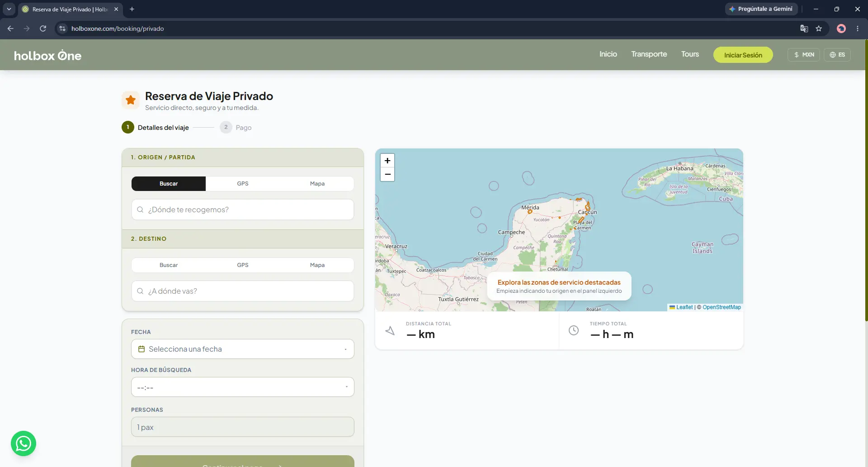The height and width of the screenshot is (467, 868).
Task: Open the tab search dropdown arrow
Action: pyautogui.click(x=9, y=9)
